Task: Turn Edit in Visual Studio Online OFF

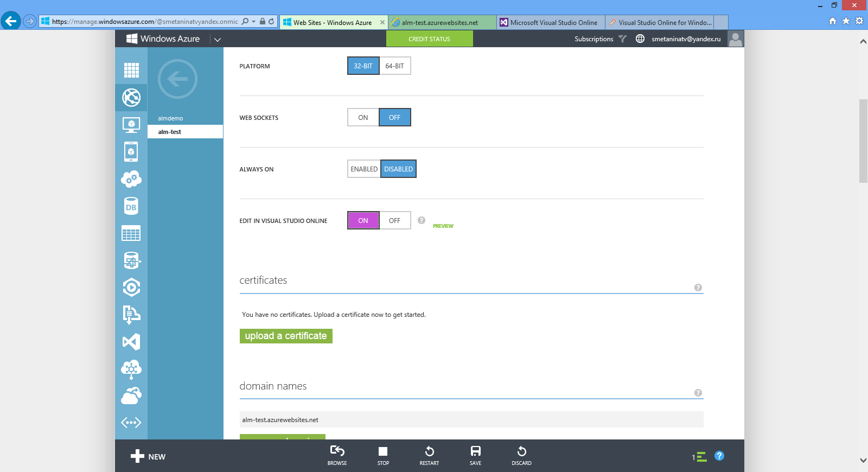Action: click(x=395, y=221)
